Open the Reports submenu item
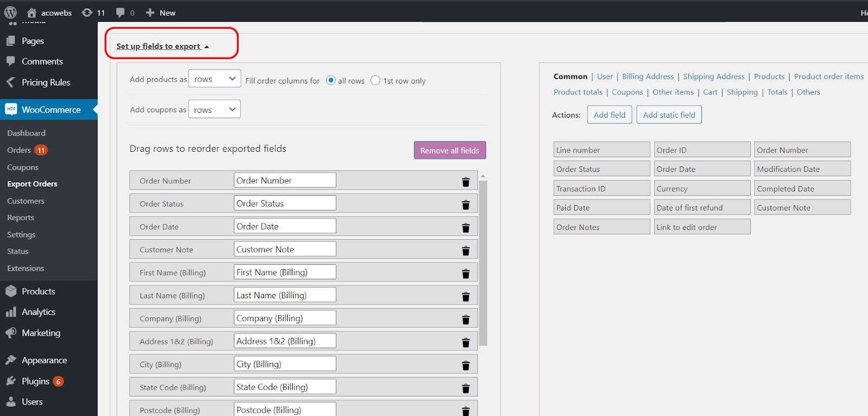Image resolution: width=868 pixels, height=416 pixels. (x=21, y=217)
